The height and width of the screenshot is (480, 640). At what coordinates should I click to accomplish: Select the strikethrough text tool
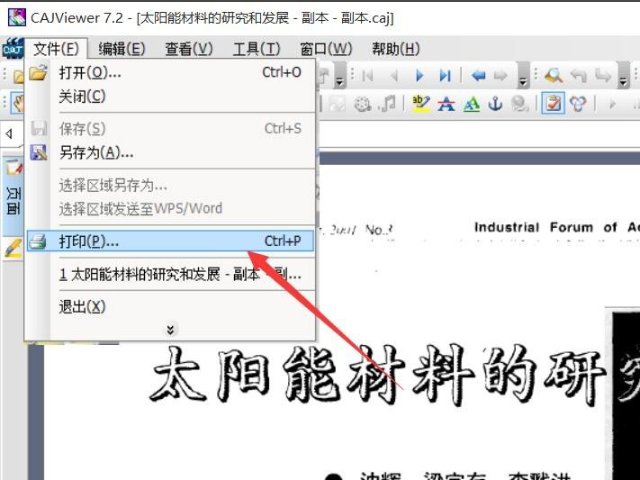pyautogui.click(x=446, y=104)
